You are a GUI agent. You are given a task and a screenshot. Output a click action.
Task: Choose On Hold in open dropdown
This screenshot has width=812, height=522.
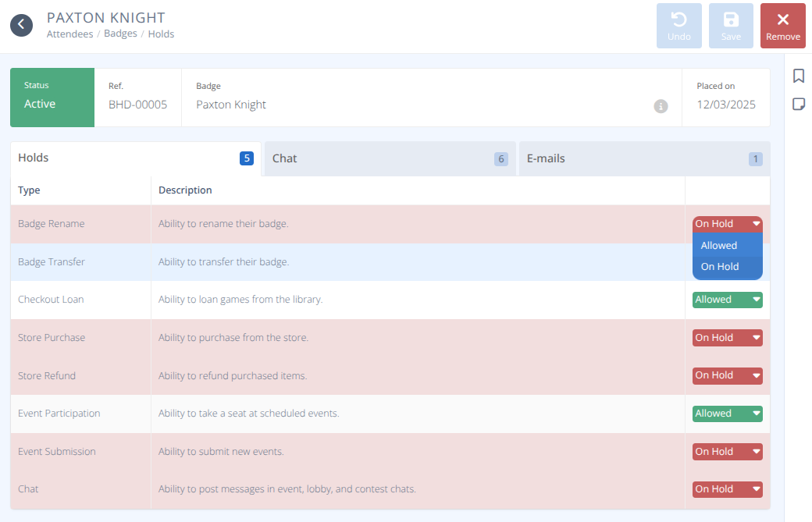click(727, 267)
